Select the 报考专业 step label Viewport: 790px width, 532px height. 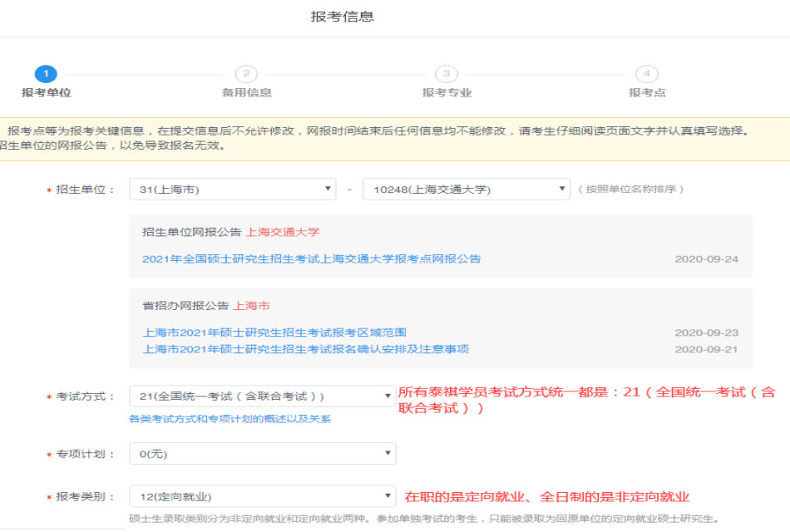pyautogui.click(x=447, y=93)
